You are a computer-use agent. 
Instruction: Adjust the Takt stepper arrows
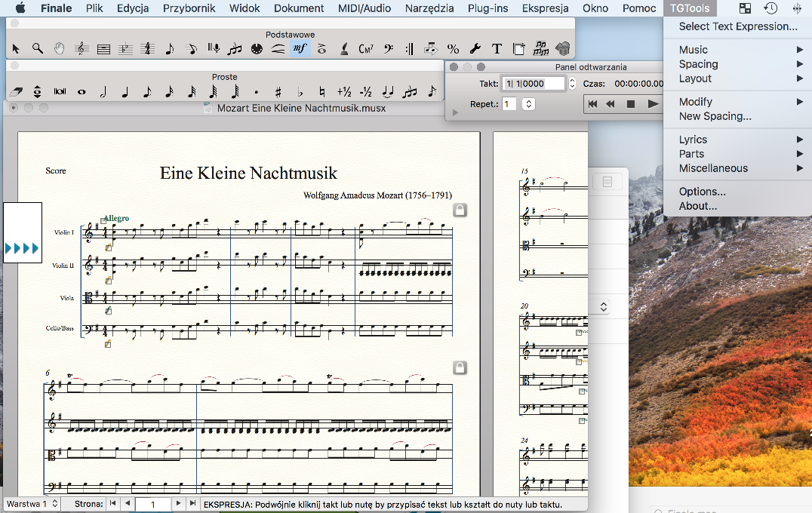point(572,83)
